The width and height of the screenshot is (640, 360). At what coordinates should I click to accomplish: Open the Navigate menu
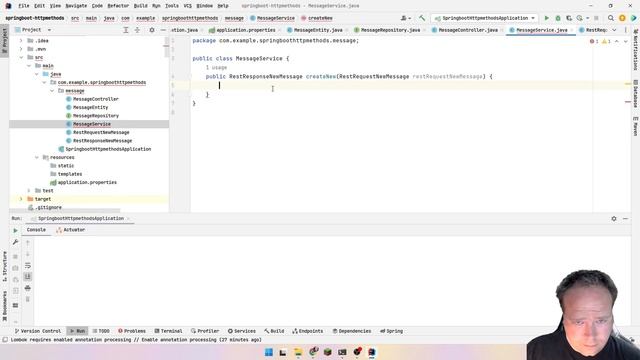[x=76, y=6]
